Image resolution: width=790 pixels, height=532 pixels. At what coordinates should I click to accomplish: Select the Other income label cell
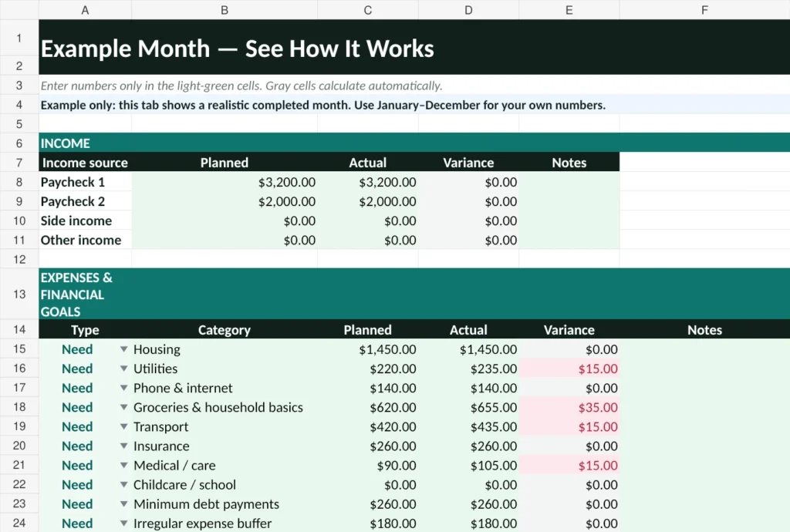pos(85,240)
